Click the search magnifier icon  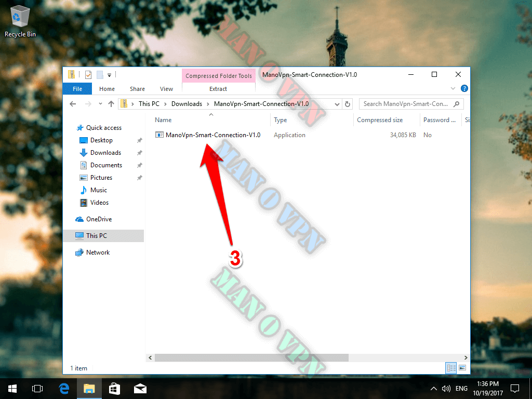click(x=456, y=104)
